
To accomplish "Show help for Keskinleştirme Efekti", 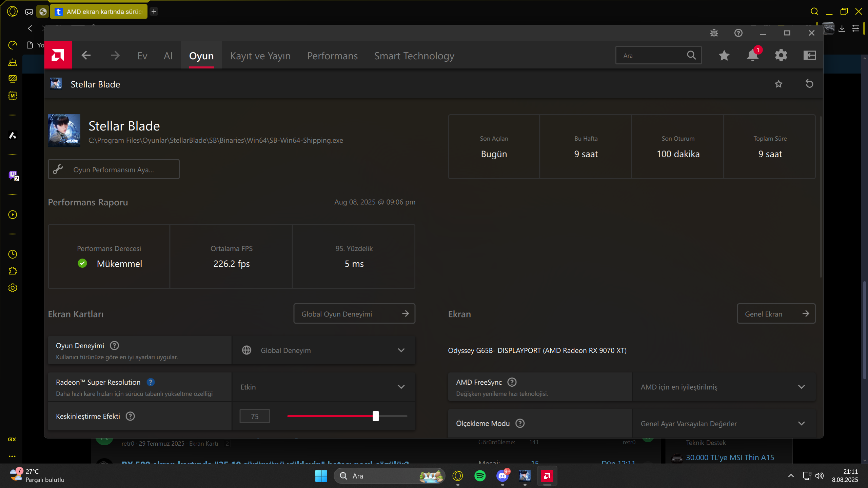I will [x=130, y=416].
